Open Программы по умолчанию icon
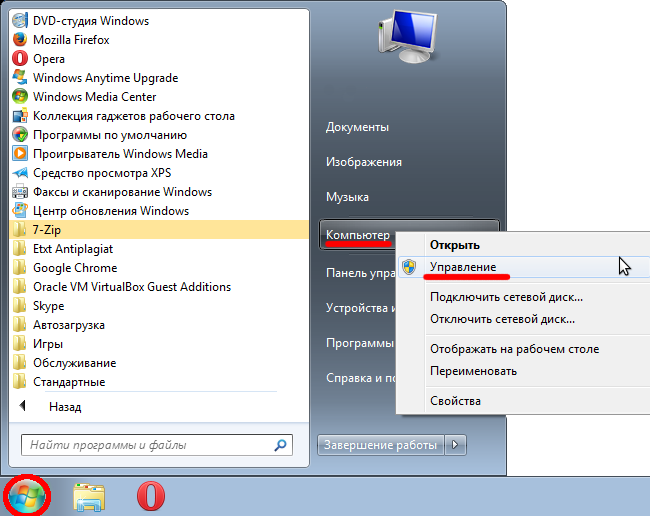Image resolution: width=650 pixels, height=516 pixels. coord(20,135)
